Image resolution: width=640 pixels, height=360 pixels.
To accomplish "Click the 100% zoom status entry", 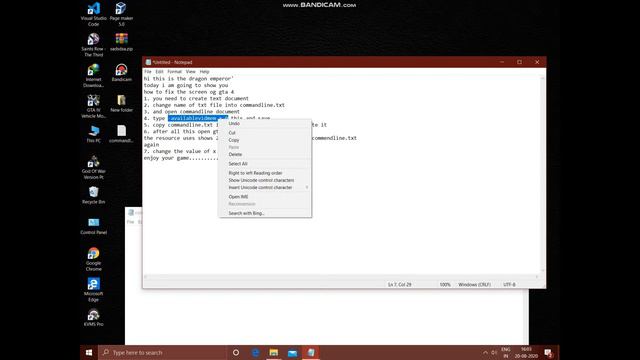I will point(445,284).
